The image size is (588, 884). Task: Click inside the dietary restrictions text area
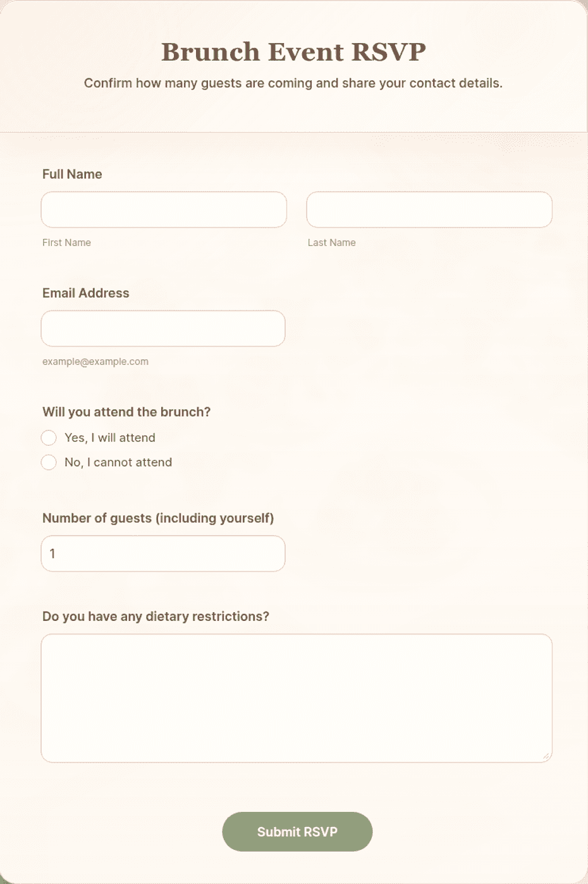click(297, 698)
